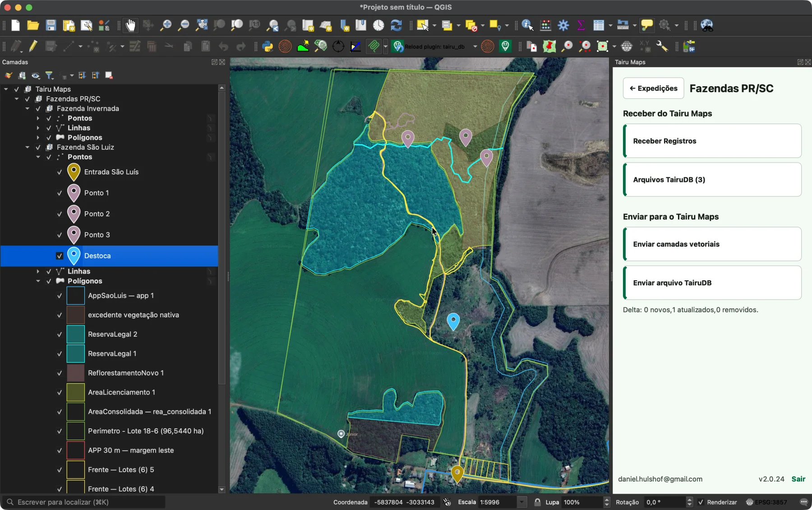Open the processing toolbox gear
The image size is (812, 510).
click(x=563, y=25)
